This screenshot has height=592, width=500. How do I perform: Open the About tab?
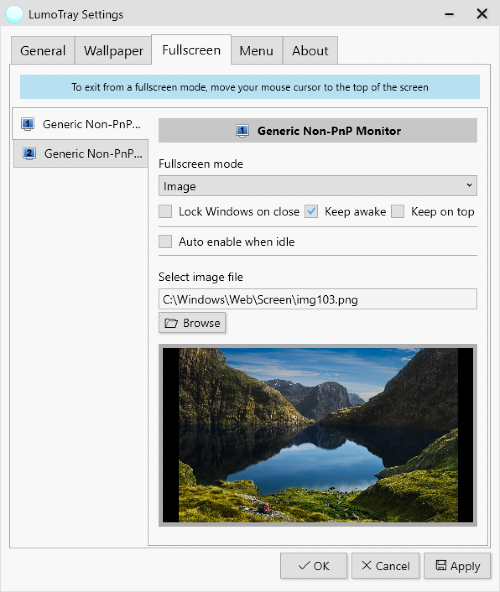[310, 51]
